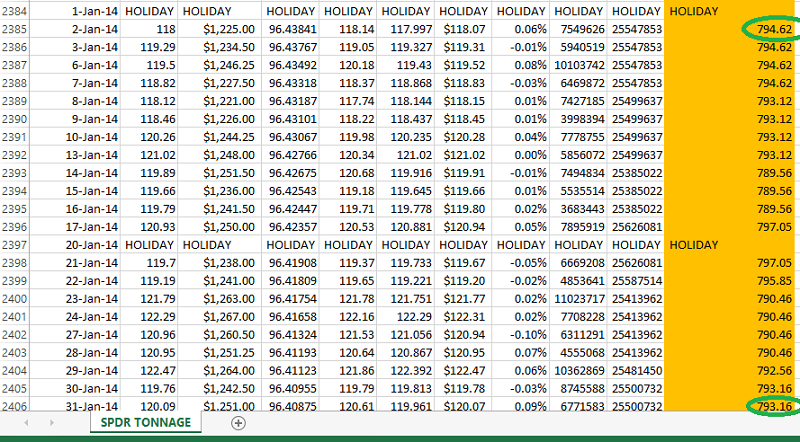Click the $1,221.00 cell
Viewport: 800px width, 442px height.
(219, 101)
